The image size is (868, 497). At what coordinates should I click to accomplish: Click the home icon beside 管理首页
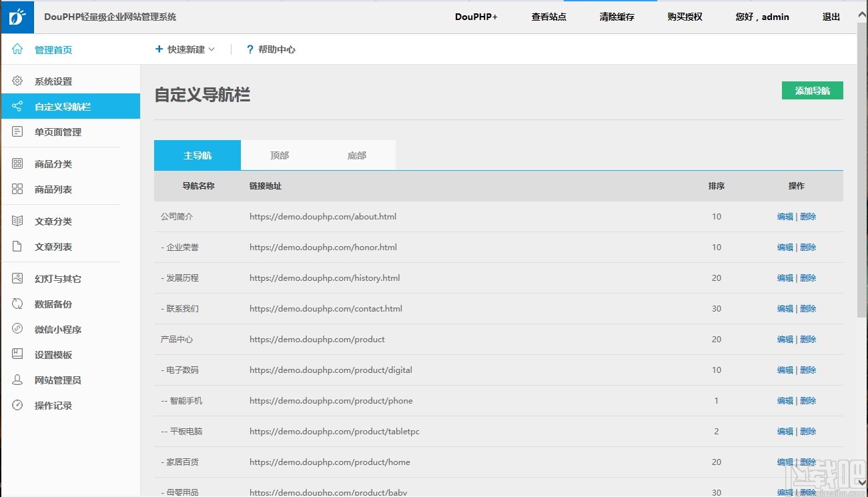pos(17,49)
